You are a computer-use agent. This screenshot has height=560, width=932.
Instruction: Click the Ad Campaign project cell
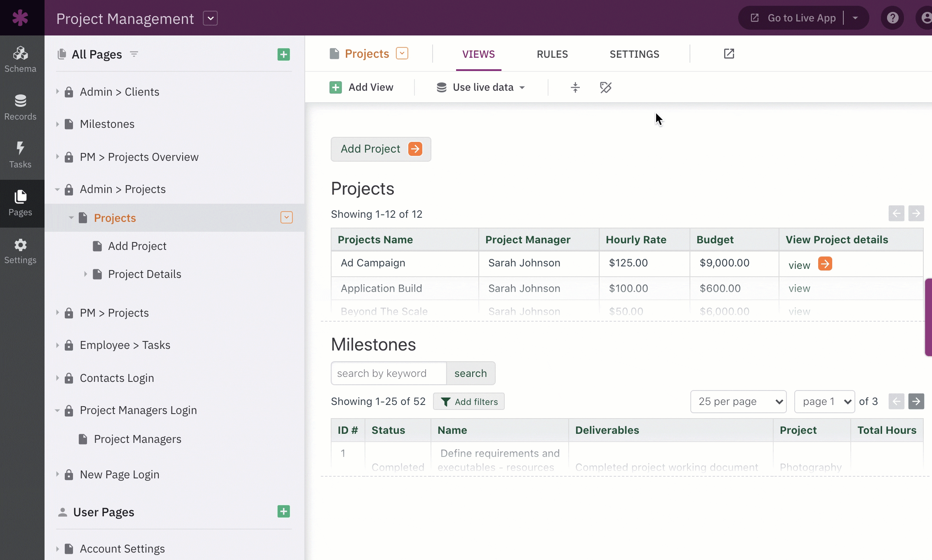(x=405, y=263)
